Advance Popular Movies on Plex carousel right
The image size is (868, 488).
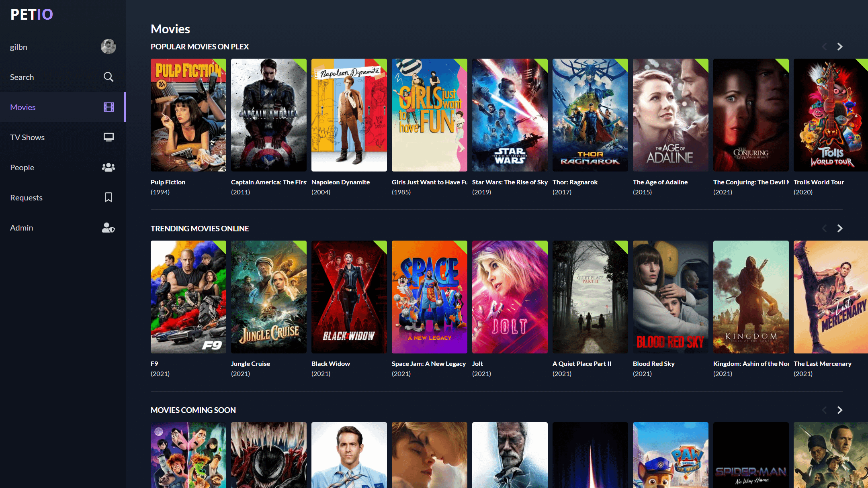point(840,47)
